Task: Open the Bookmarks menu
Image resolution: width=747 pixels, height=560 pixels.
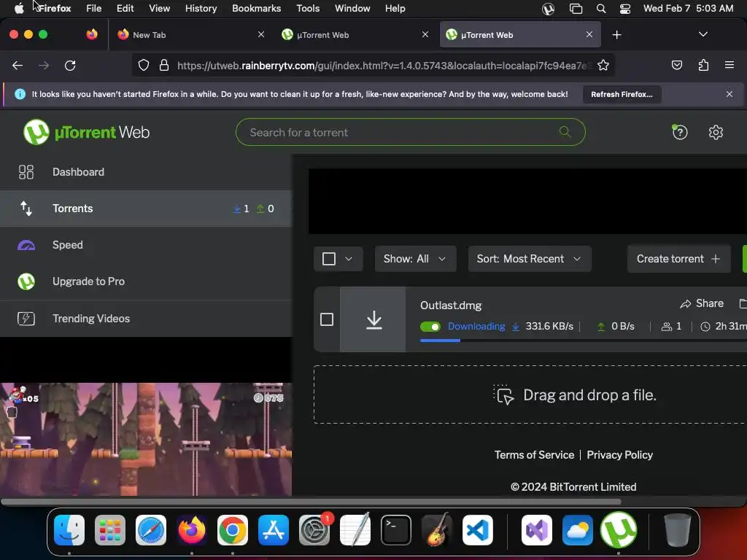Action: pos(256,9)
